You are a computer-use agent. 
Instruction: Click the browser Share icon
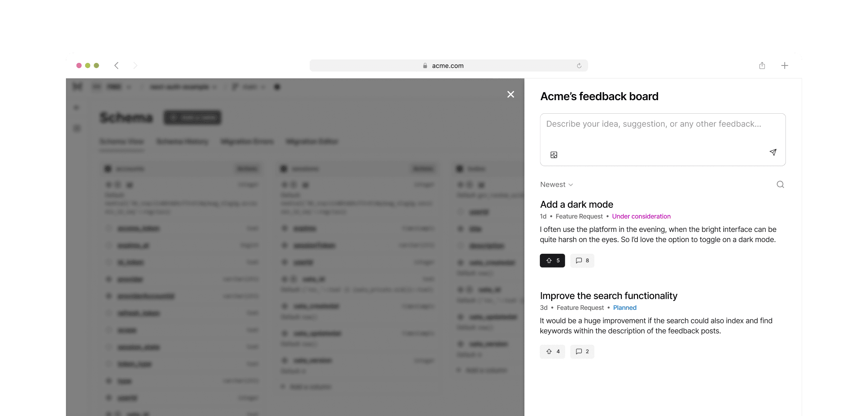762,65
